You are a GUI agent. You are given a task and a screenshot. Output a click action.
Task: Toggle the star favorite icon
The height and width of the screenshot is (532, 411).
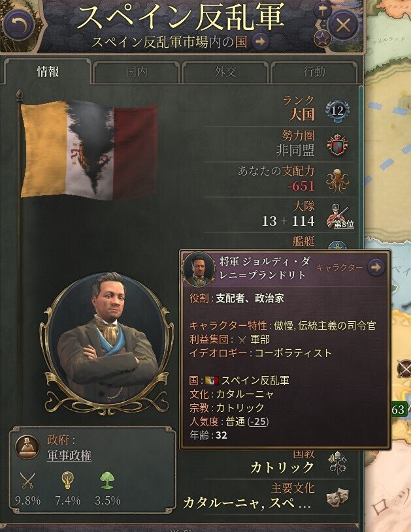(x=322, y=39)
